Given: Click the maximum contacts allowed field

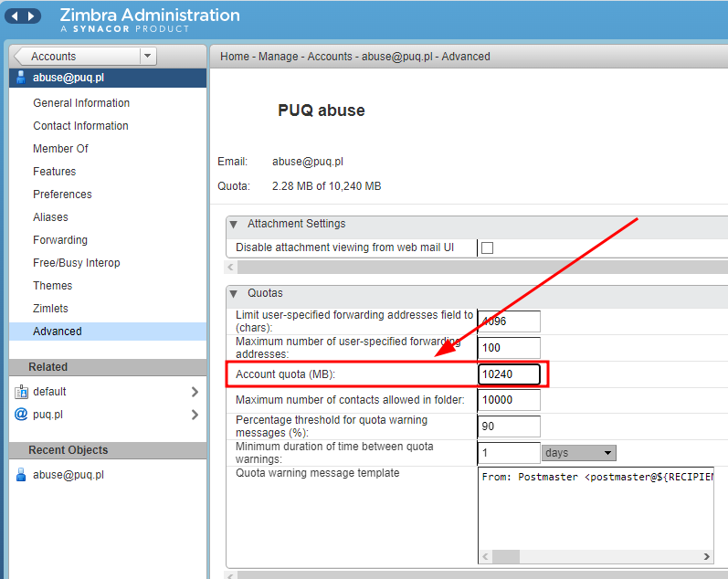Looking at the screenshot, I should [x=509, y=400].
